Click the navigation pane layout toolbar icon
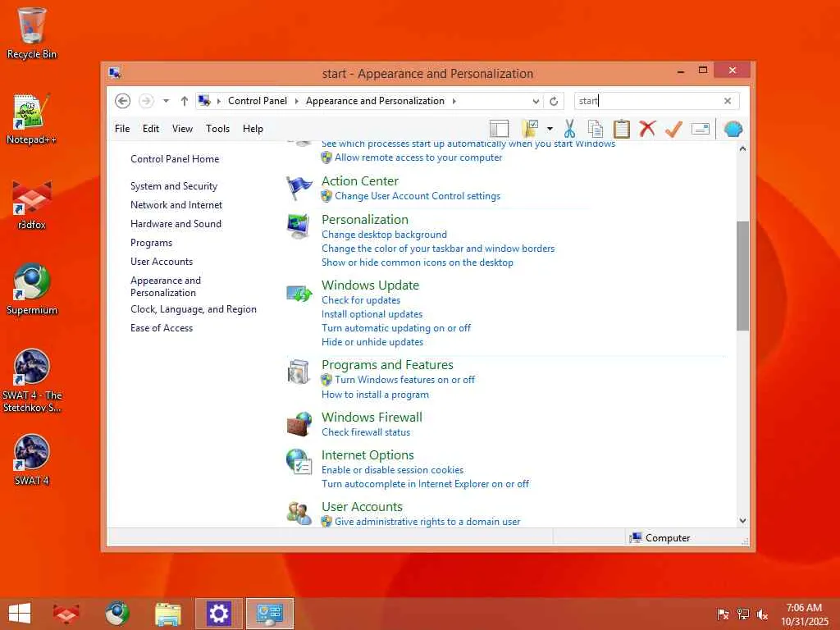Image resolution: width=840 pixels, height=630 pixels. 499,129
